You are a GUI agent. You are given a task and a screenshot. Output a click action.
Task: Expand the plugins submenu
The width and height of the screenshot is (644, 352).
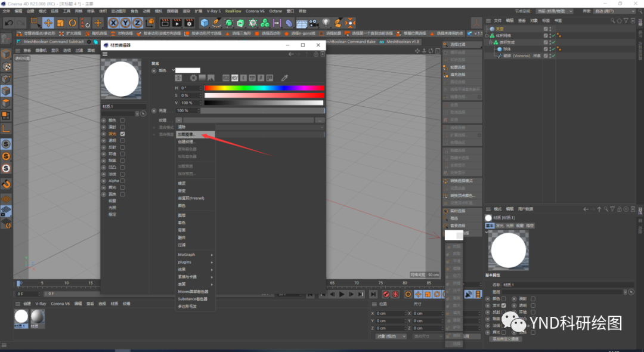coord(196,262)
